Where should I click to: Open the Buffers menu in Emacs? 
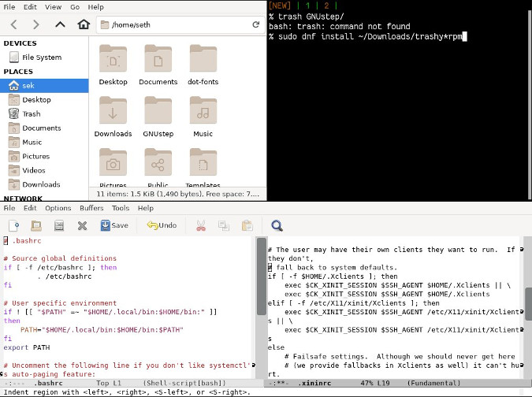[x=91, y=208]
